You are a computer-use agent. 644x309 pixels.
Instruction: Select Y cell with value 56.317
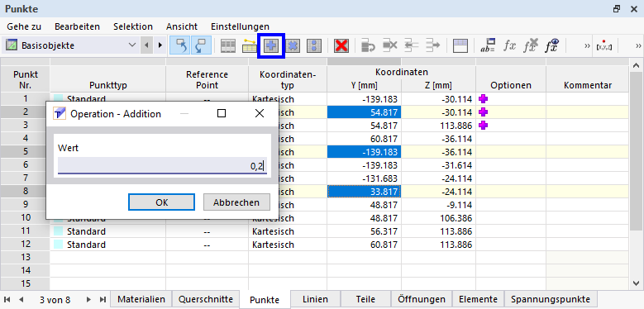(x=365, y=231)
